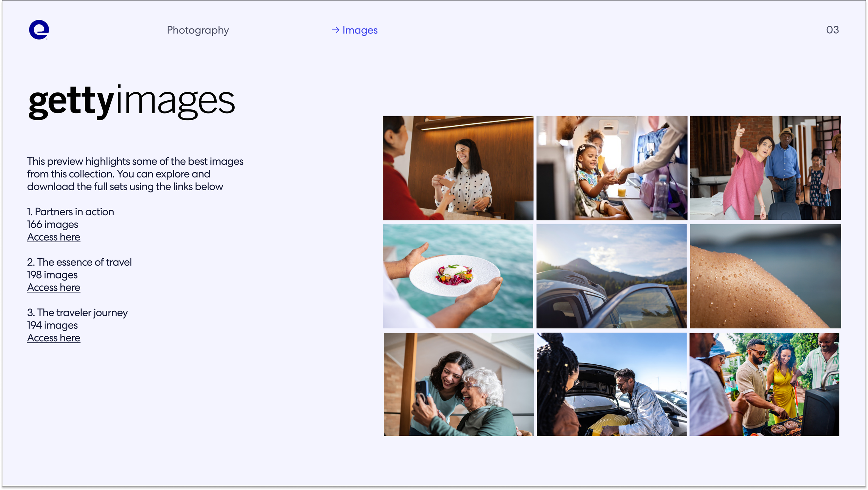868x490 pixels.
Task: Select the man loading car trunk photo
Action: click(611, 384)
